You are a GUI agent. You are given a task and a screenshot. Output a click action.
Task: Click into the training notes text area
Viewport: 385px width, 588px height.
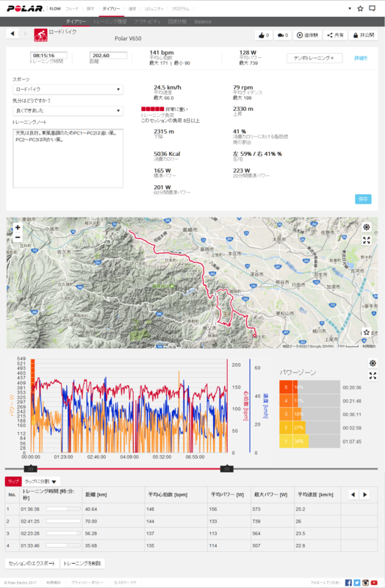(x=68, y=158)
